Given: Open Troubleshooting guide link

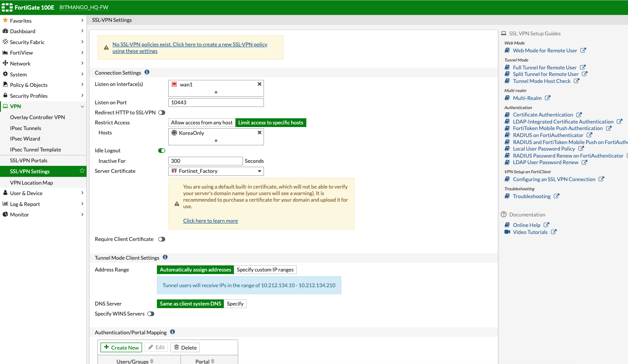Looking at the screenshot, I should (531, 196).
